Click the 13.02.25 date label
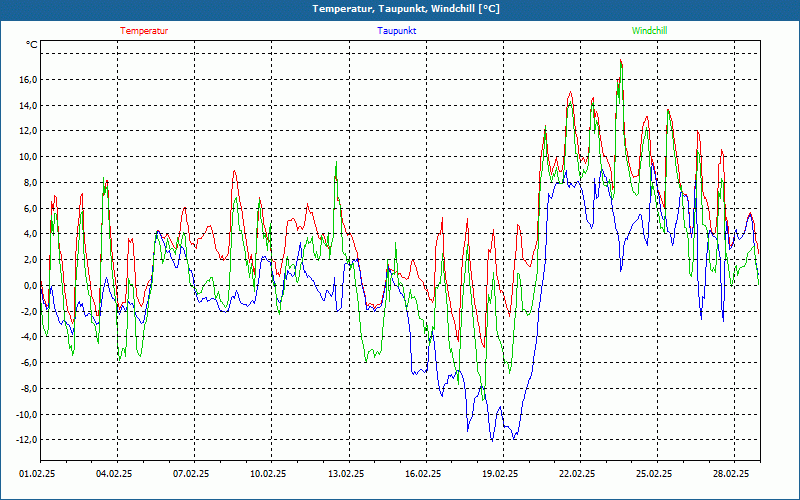Viewport: 800px width, 500px height. click(346, 474)
